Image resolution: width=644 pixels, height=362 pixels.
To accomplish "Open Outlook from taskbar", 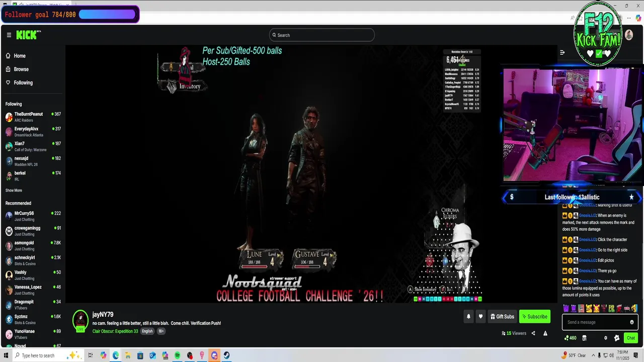I will tap(152, 355).
